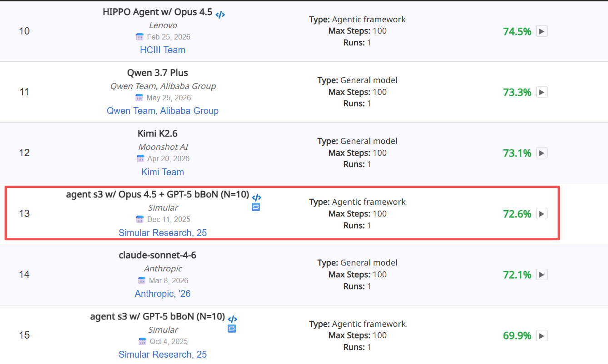Open the Anthropic, '26 link
Viewport: 608px width, 364px height.
point(163,294)
